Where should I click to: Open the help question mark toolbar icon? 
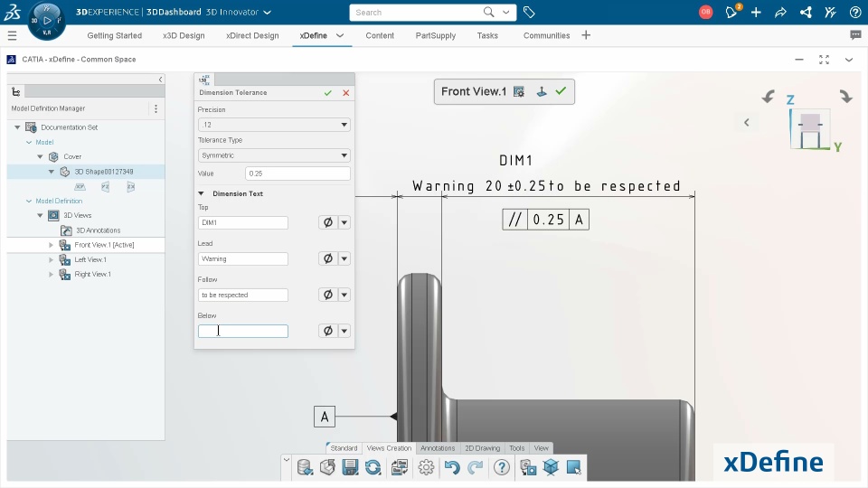[x=502, y=467]
